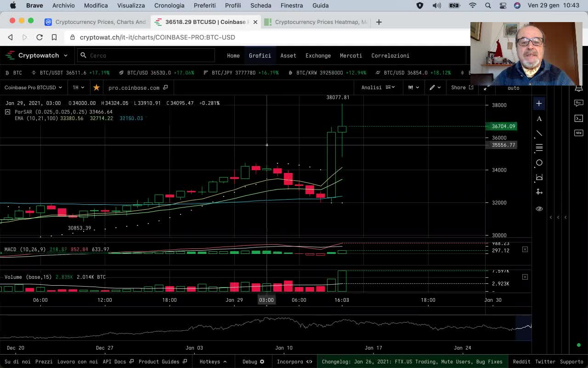The height and width of the screenshot is (368, 588).
Task: Open the Twitter footer link
Action: click(545, 362)
